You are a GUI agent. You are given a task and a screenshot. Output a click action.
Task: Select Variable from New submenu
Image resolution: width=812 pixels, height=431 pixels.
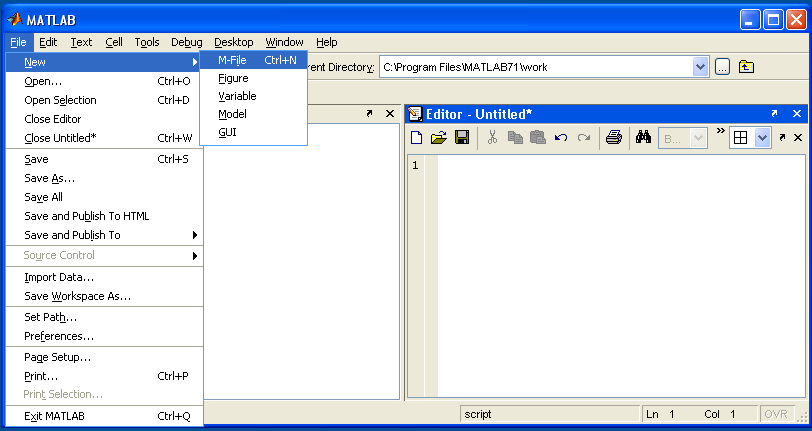click(x=254, y=96)
